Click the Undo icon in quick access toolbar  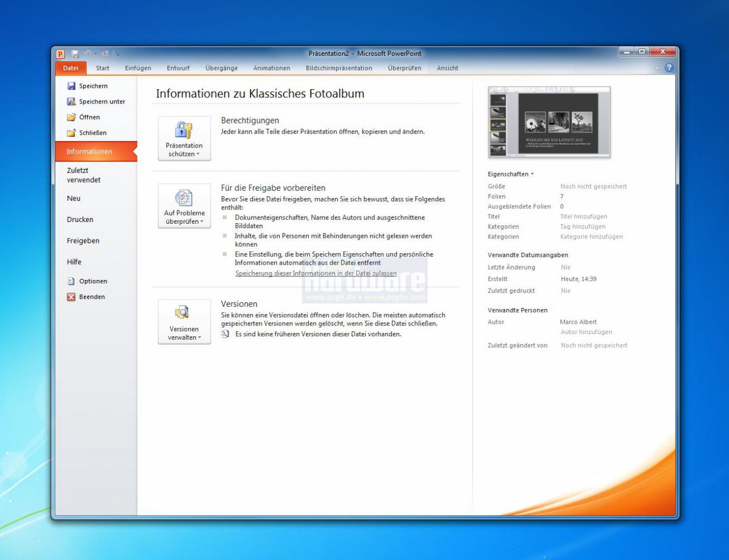[x=88, y=53]
